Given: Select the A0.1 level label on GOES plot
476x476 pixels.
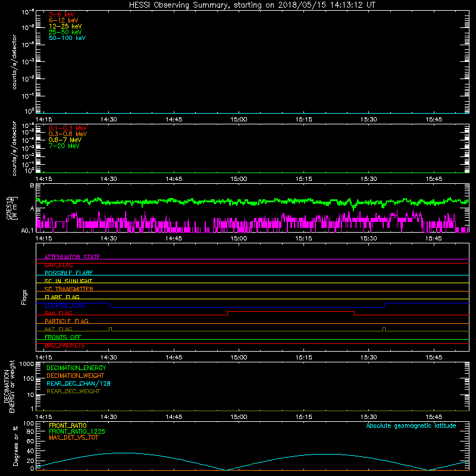Looking at the screenshot, I should point(27,230).
